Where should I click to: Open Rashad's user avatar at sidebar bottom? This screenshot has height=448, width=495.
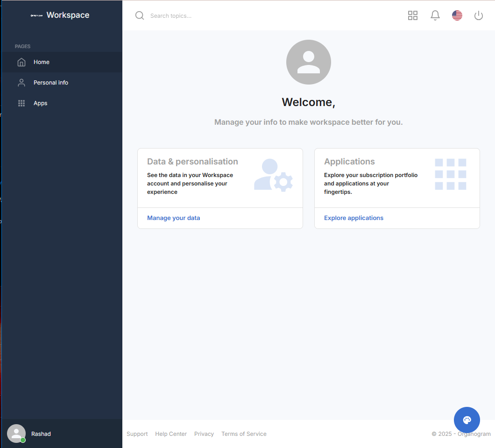click(16, 434)
